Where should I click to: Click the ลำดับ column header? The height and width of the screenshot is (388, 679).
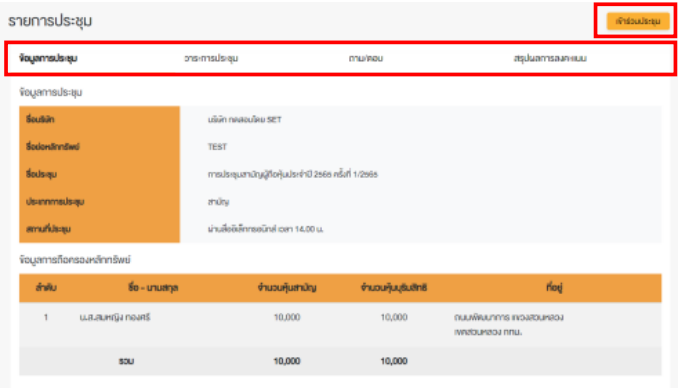click(x=46, y=288)
